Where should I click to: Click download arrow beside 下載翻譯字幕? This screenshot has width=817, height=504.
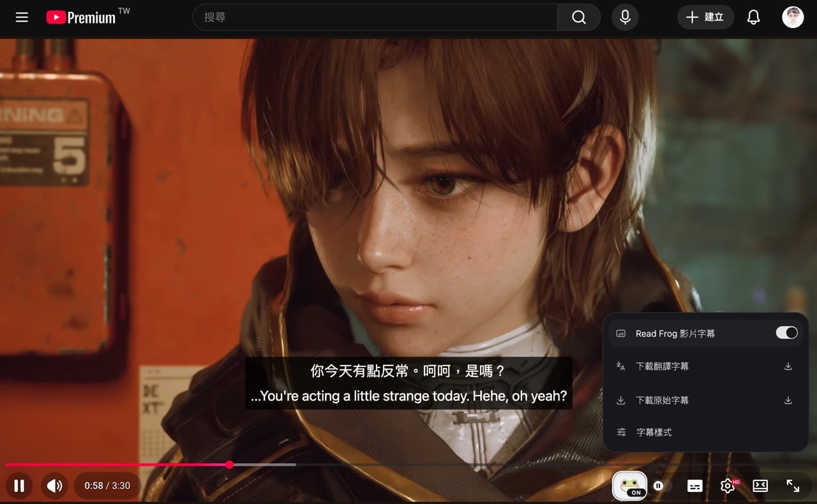[x=788, y=366]
